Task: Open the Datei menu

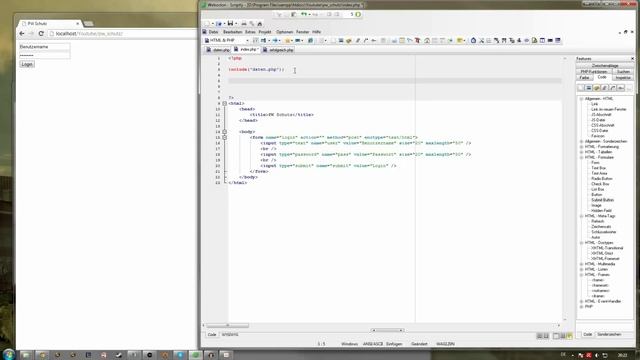Action: click(213, 32)
